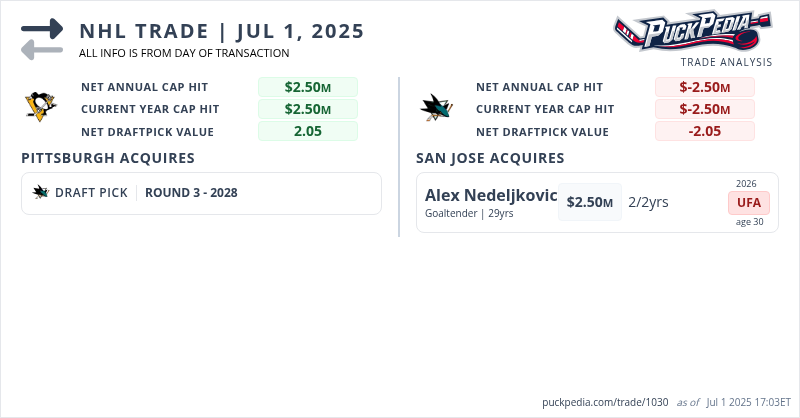Click the PuckPedia logo
800x418 pixels.
click(693, 32)
